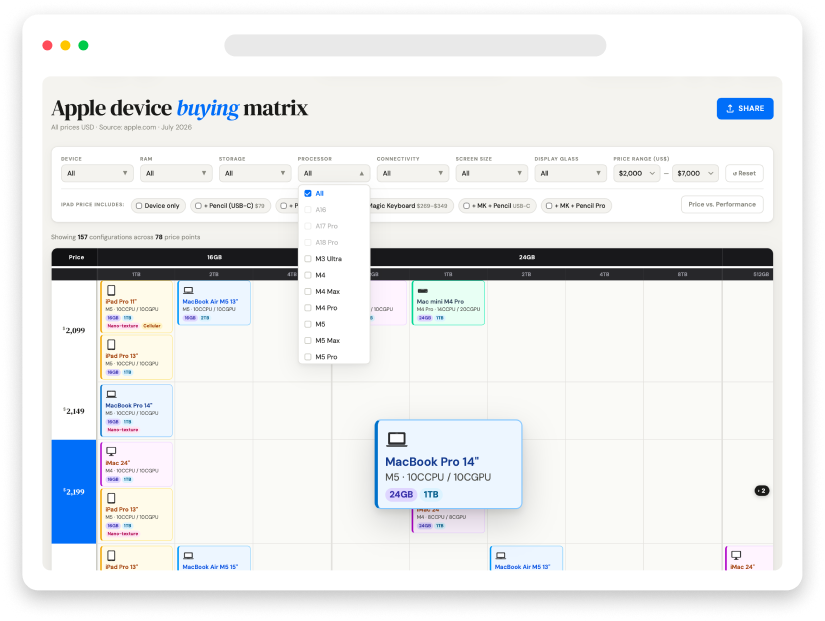Screen dimensions: 825x621
Task: Click the laptop icon on the bottom MacBook Air M5 13" card
Action: (x=501, y=556)
